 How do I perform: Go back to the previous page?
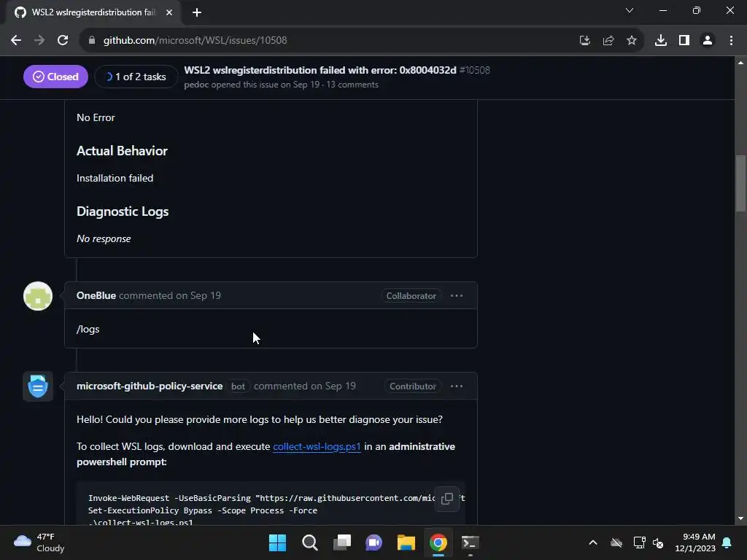pos(16,41)
